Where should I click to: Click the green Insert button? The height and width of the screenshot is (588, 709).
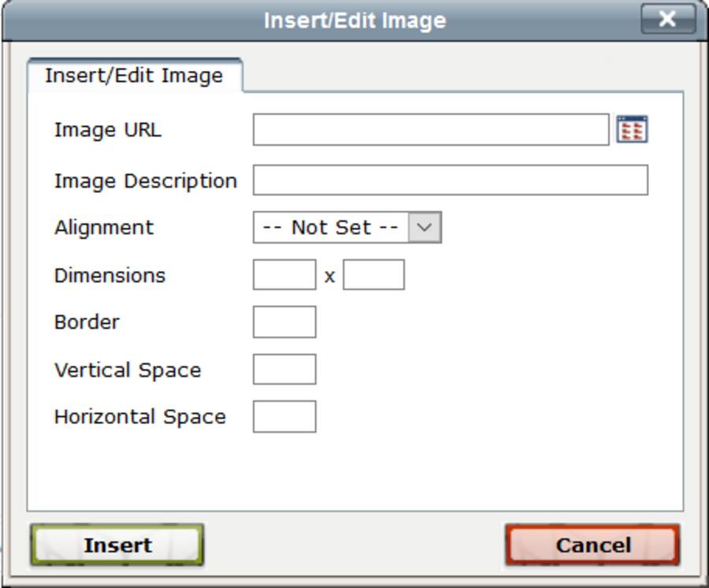117,545
